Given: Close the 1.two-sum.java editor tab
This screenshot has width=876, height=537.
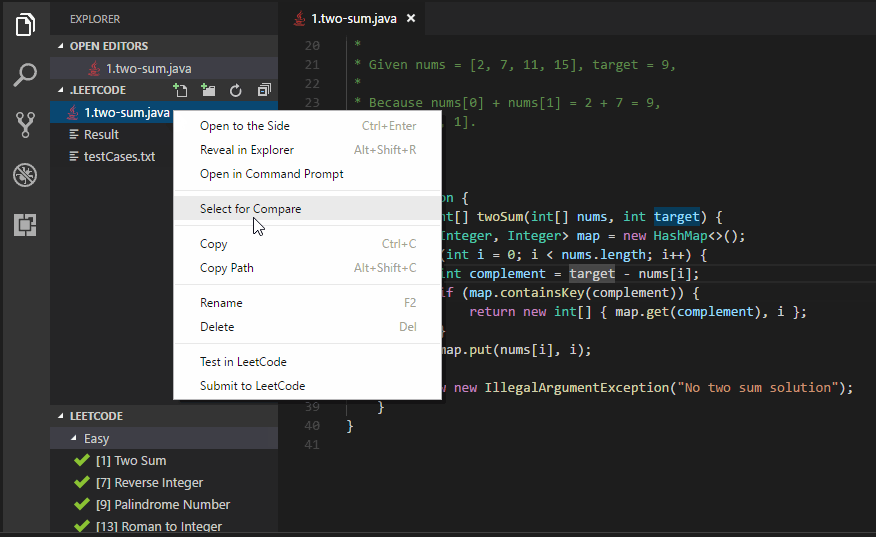Looking at the screenshot, I should [x=411, y=18].
